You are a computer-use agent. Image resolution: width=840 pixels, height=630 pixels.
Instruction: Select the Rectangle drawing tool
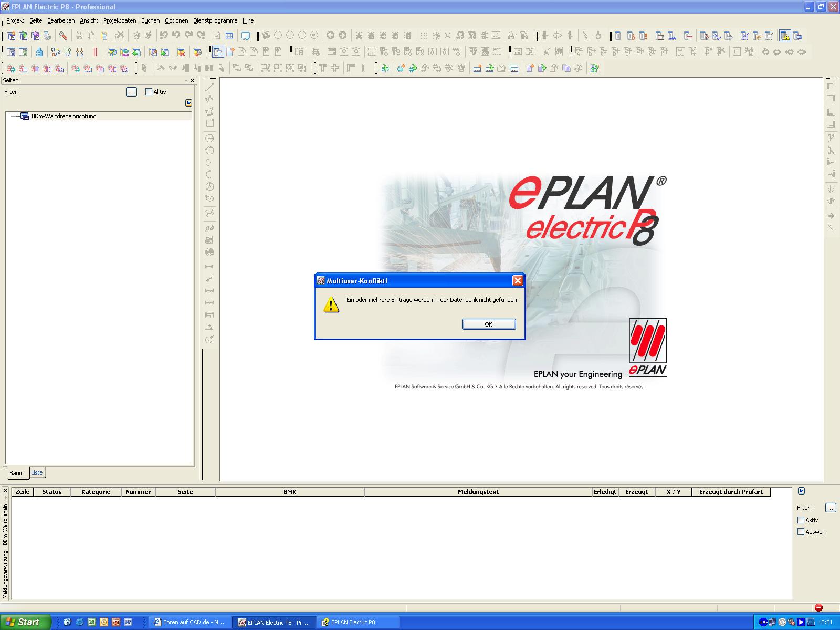(x=209, y=123)
